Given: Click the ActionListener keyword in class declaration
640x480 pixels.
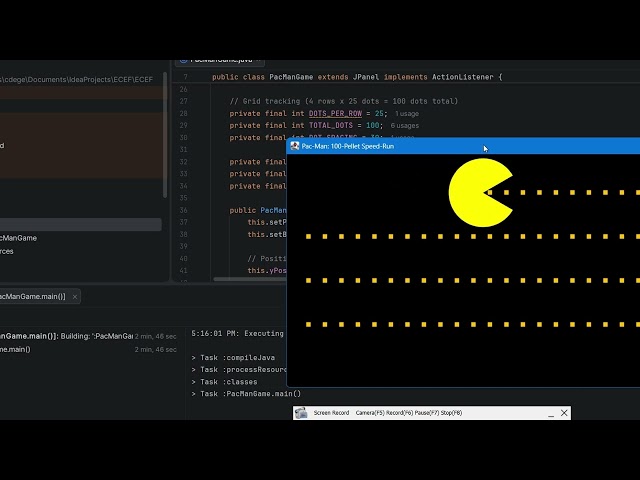Looking at the screenshot, I should pos(462,77).
